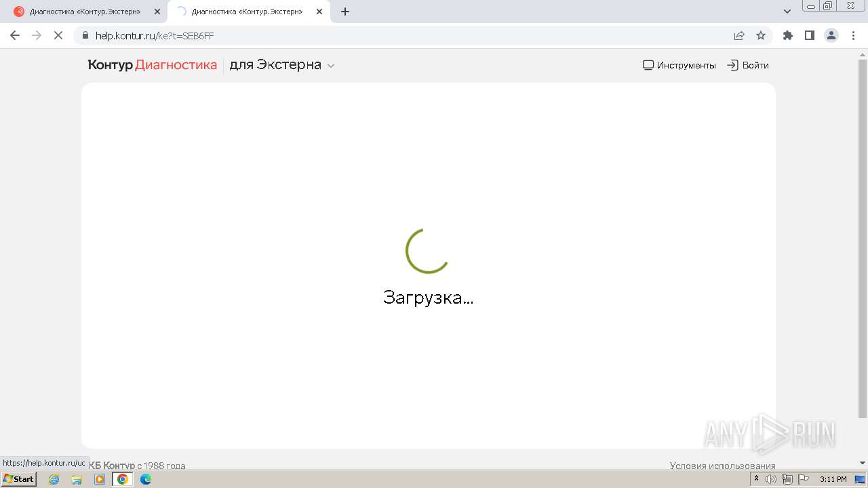This screenshot has width=868, height=488.
Task: Share this page icon in address bar
Action: pyautogui.click(x=739, y=35)
